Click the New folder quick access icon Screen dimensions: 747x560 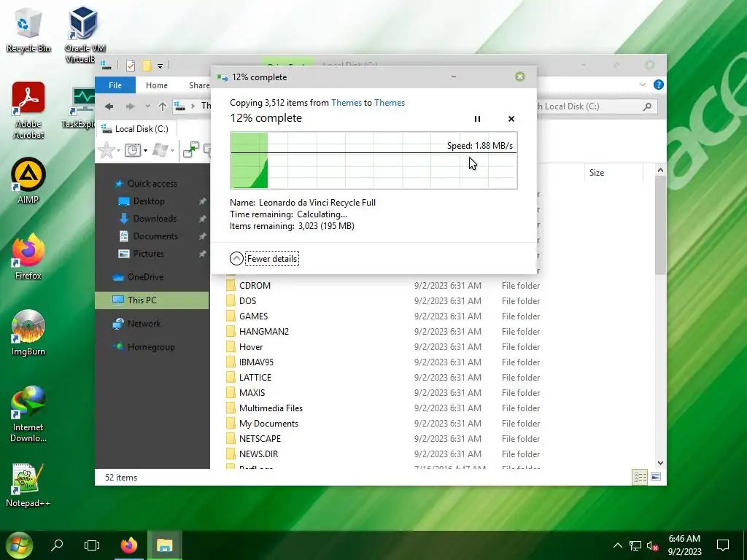point(147,66)
